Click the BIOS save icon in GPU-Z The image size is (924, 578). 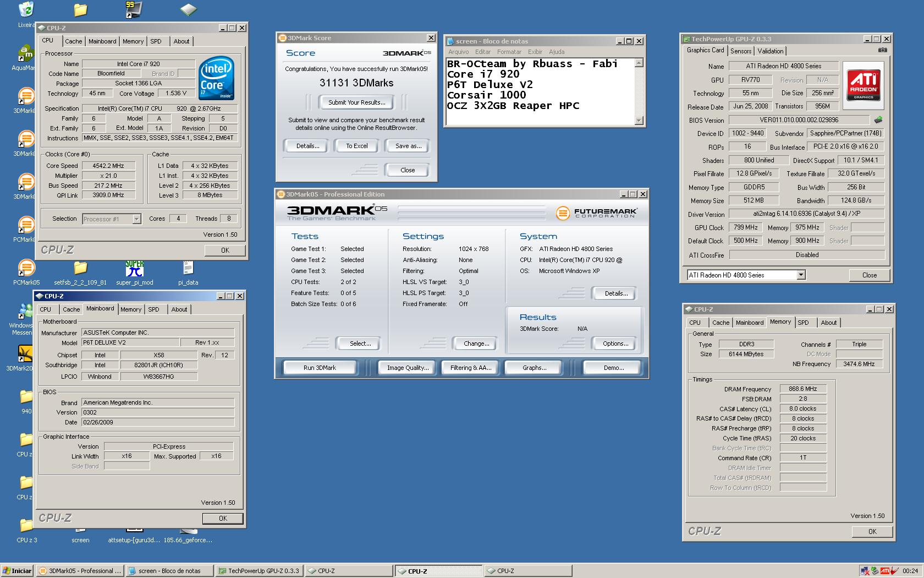[x=878, y=119]
